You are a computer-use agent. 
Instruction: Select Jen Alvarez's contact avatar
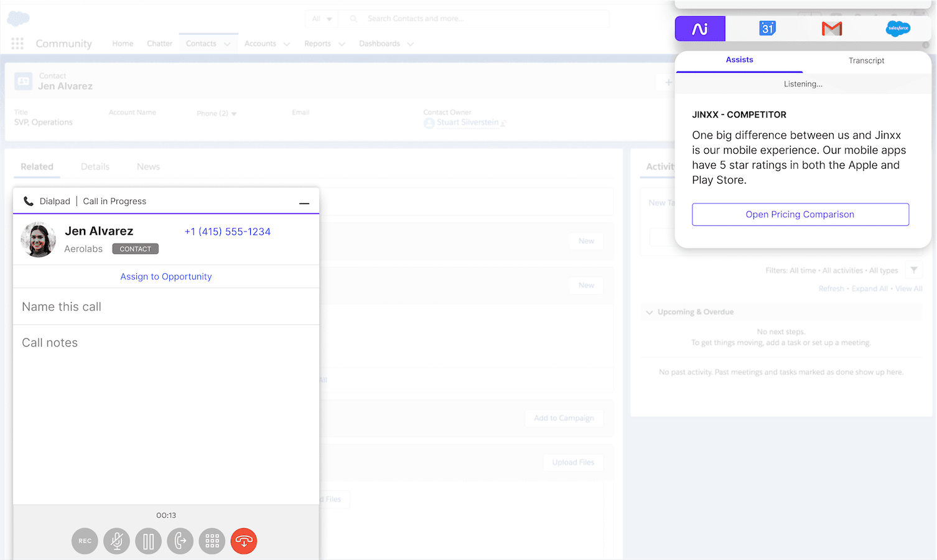38,240
